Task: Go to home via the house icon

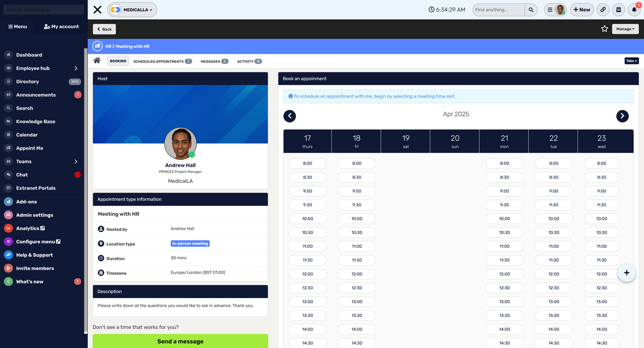Action: click(97, 61)
